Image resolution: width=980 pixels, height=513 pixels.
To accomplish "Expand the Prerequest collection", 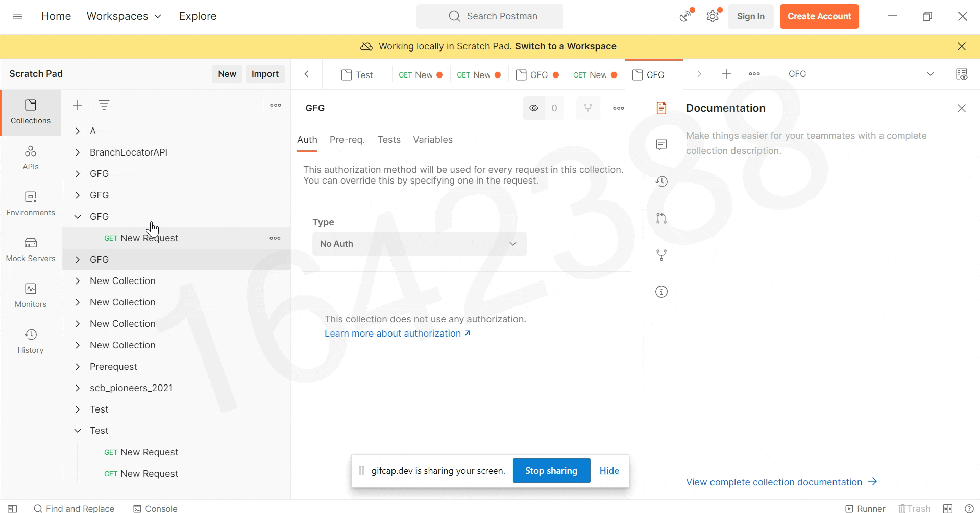I will [78, 367].
